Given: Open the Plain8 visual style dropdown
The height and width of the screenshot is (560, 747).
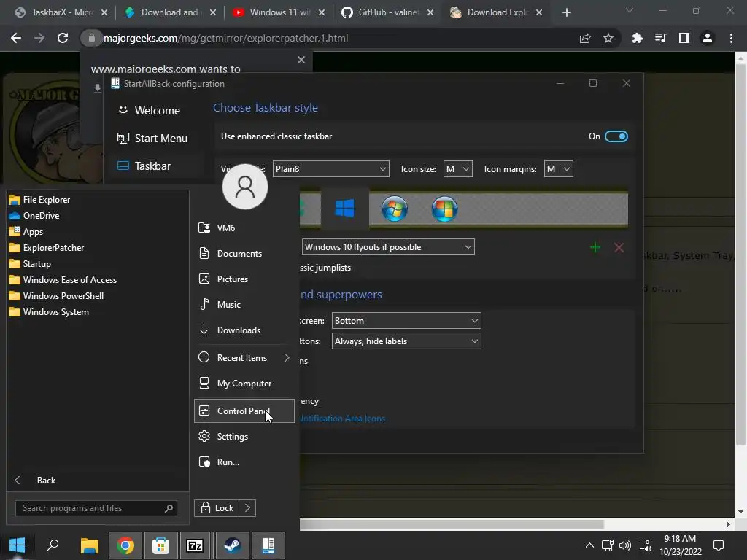Looking at the screenshot, I should [x=330, y=168].
